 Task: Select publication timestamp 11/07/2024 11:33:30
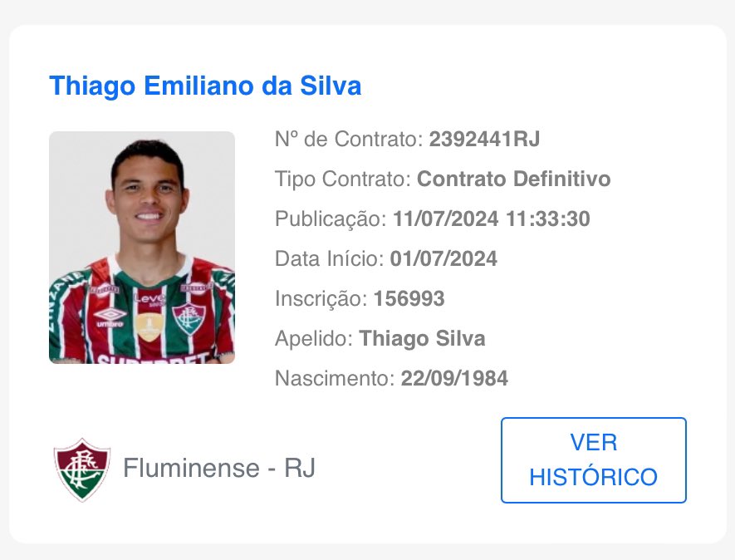pyautogui.click(x=492, y=219)
